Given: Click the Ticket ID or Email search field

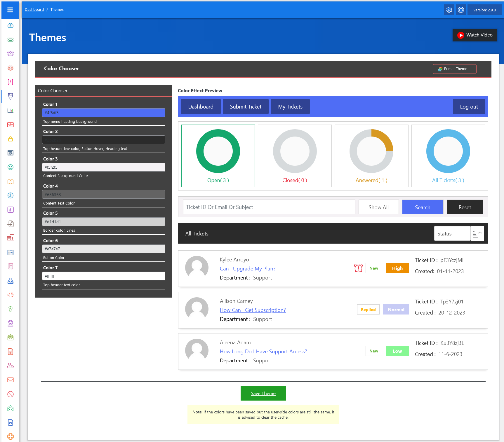Looking at the screenshot, I should (x=269, y=207).
